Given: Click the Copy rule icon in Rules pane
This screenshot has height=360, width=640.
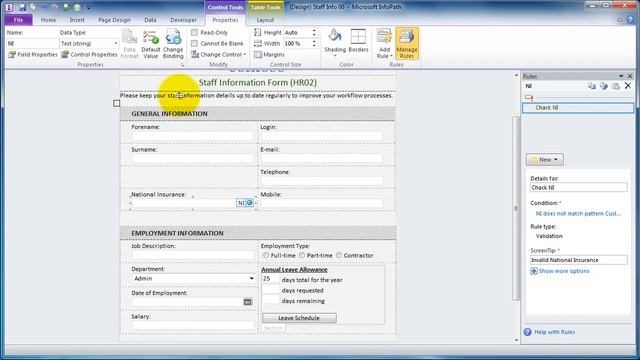Looking at the screenshot, I should click(x=591, y=86).
